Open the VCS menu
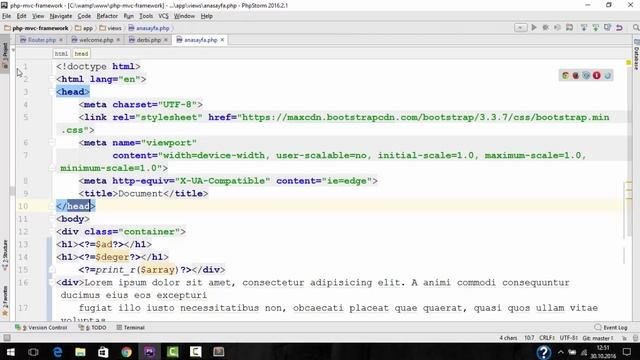The width and height of the screenshot is (640, 360). click(x=163, y=16)
